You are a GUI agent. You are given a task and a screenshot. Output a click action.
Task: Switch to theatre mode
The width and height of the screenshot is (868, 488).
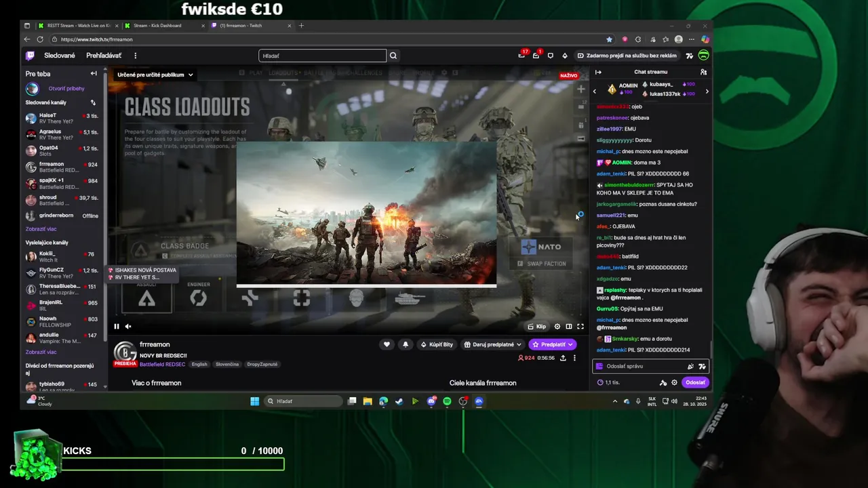[569, 326]
